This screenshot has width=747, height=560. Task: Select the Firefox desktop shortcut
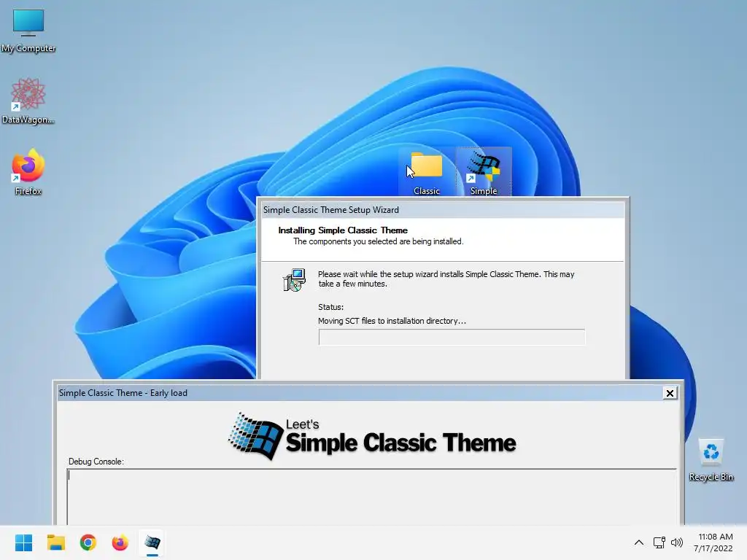pos(28,172)
